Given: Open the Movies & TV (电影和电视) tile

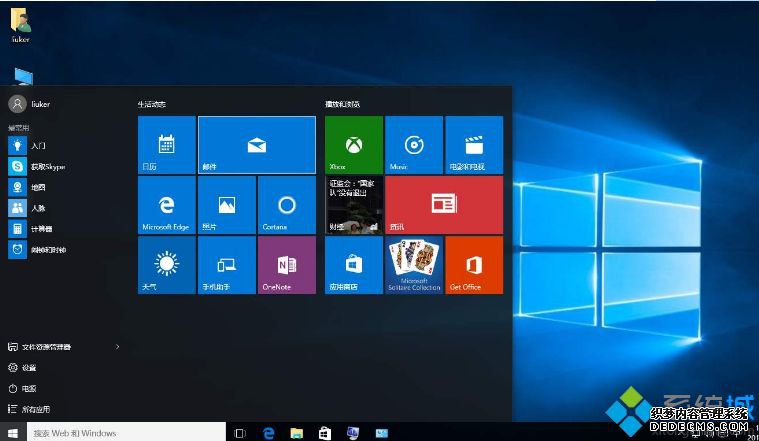Looking at the screenshot, I should tap(474, 144).
